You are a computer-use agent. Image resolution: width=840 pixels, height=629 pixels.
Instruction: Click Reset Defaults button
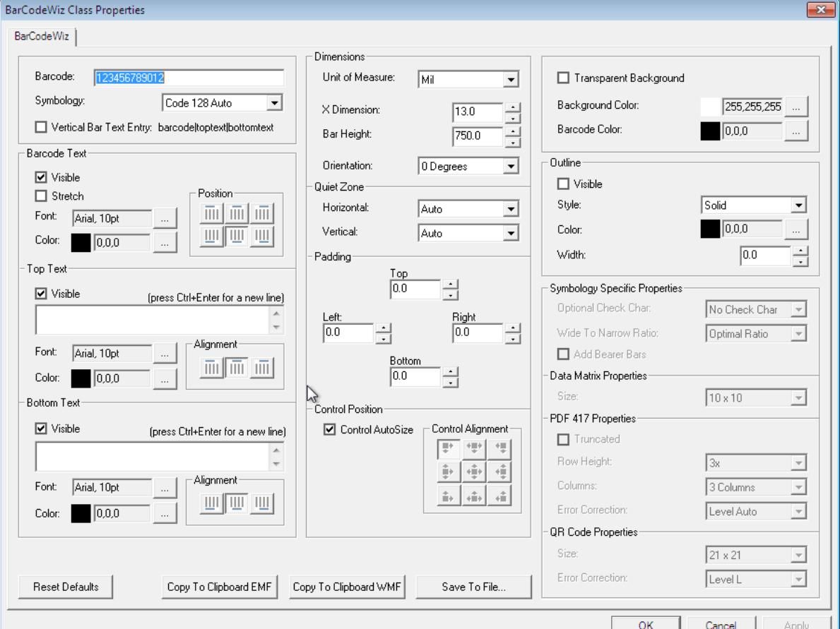(x=66, y=587)
